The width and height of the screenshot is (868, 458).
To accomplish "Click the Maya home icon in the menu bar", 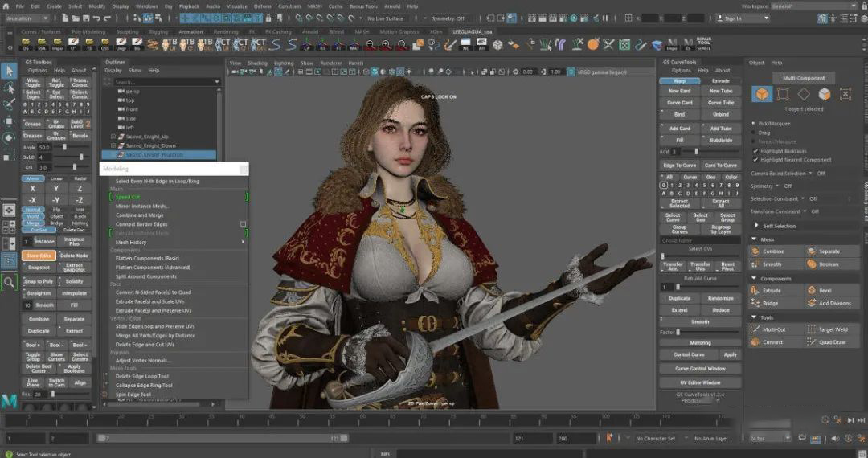I will pos(6,6).
